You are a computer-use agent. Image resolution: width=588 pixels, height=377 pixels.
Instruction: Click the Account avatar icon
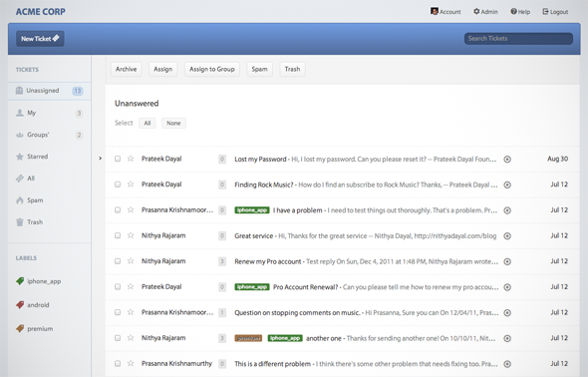(435, 11)
